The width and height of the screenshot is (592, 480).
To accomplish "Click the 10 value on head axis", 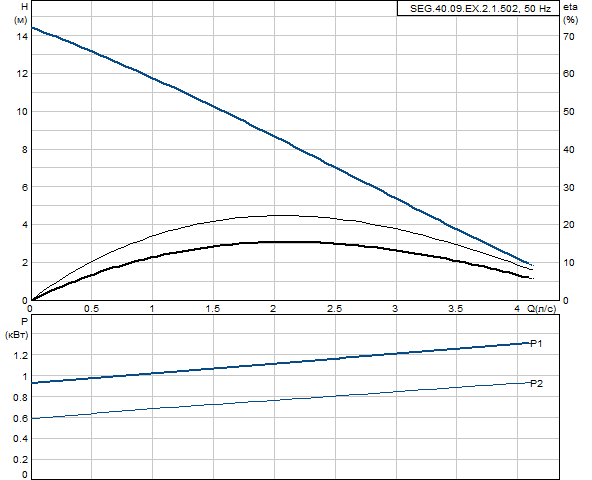I will tap(22, 112).
